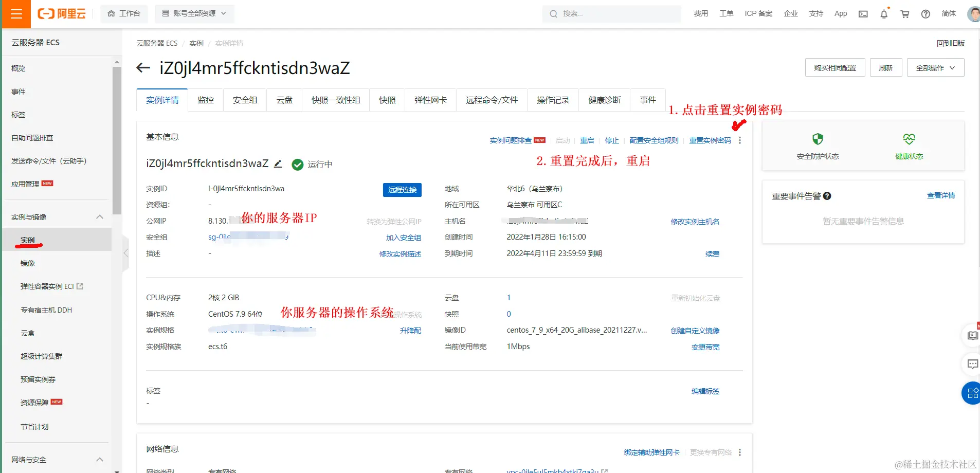Select 镜像 in the sidebar

pos(28,263)
